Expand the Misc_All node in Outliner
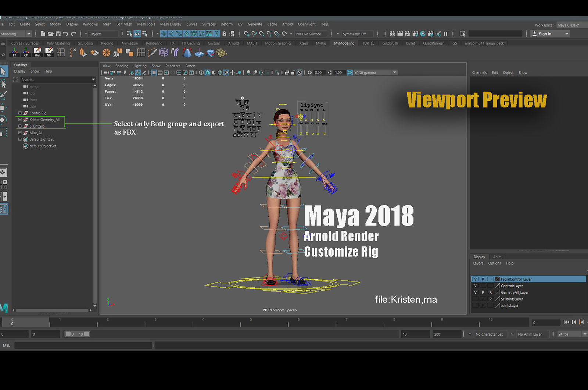 tap(20, 133)
